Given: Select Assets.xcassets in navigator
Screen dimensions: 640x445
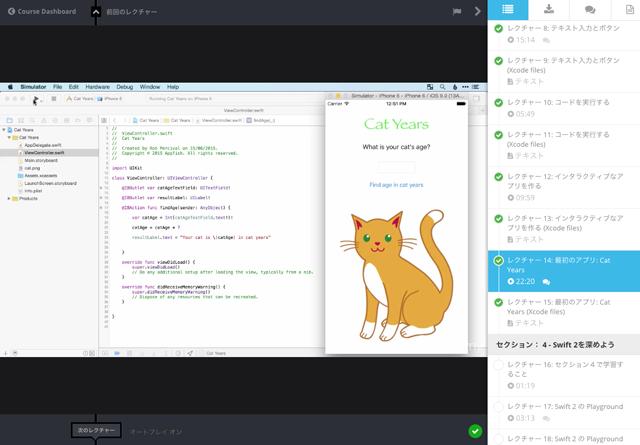Looking at the screenshot, I should (x=40, y=176).
